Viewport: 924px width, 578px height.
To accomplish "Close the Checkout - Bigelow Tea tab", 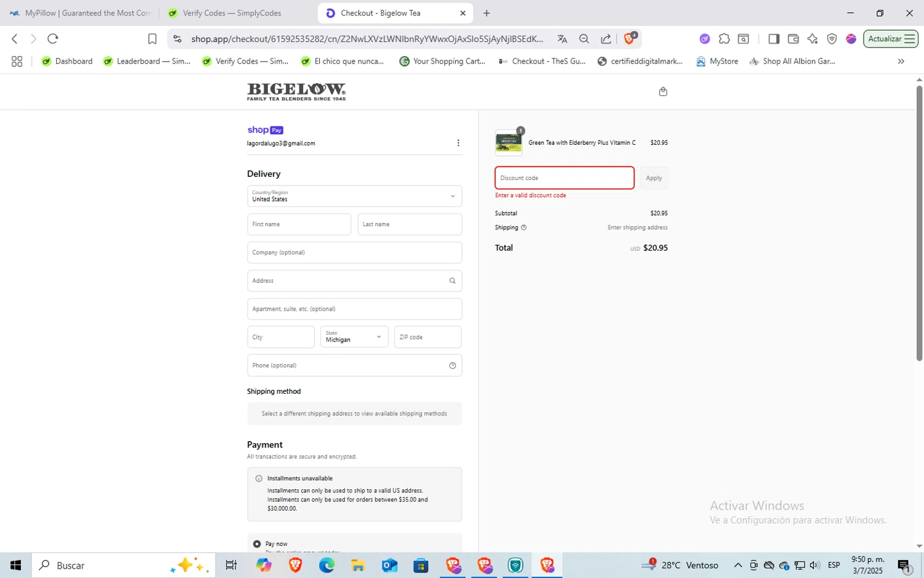I will [x=463, y=13].
